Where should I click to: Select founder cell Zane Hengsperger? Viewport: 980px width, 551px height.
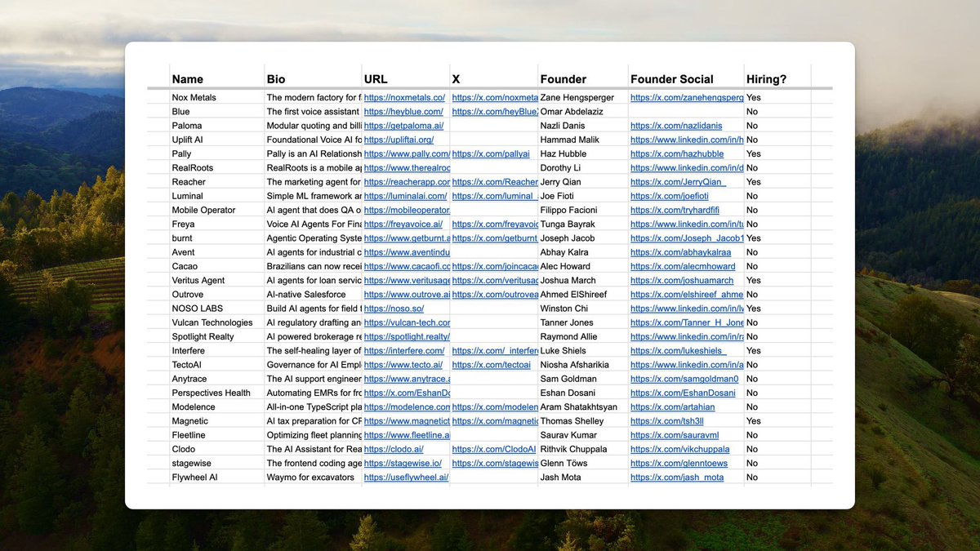pos(583,98)
